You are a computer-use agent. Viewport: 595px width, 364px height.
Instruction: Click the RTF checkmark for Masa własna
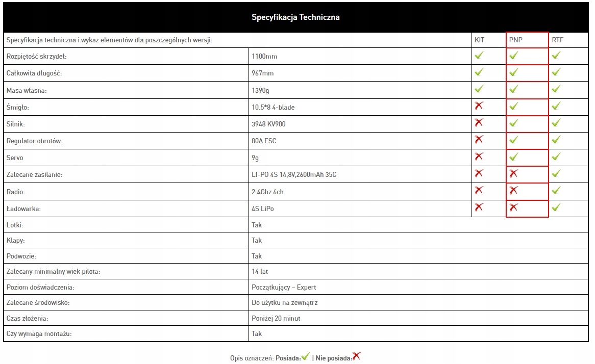[556, 89]
